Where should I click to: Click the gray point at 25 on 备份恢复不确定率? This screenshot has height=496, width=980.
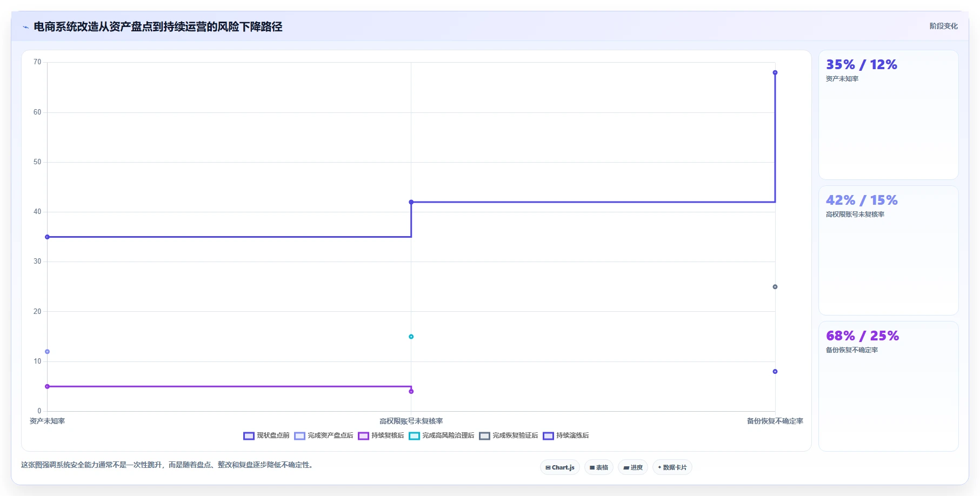[x=775, y=287]
